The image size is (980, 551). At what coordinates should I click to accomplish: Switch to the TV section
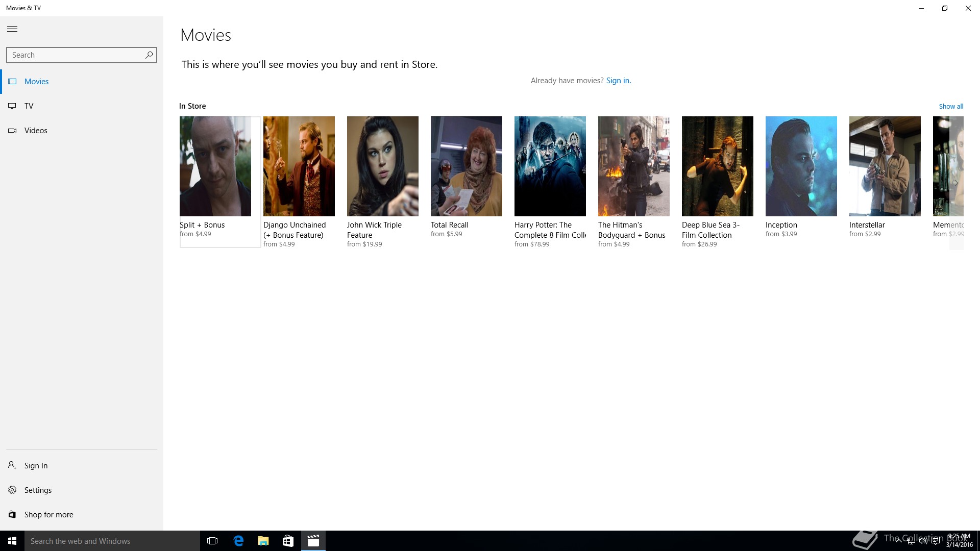(x=29, y=106)
